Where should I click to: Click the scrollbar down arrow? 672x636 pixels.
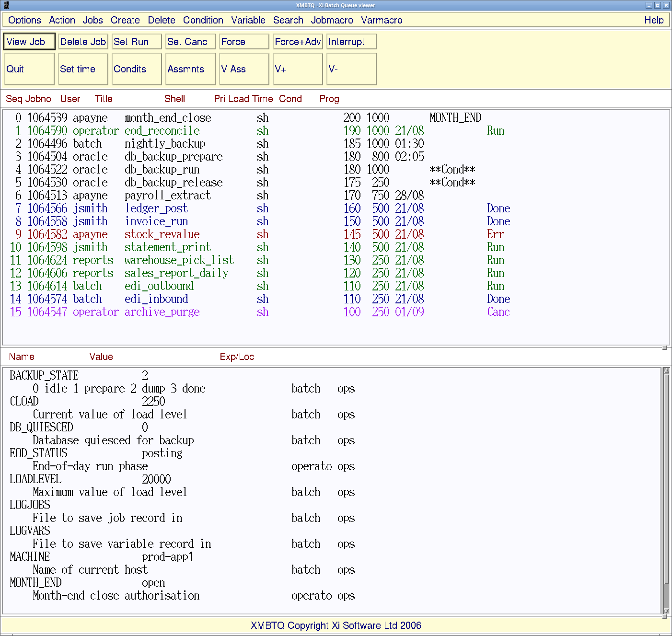(x=666, y=611)
